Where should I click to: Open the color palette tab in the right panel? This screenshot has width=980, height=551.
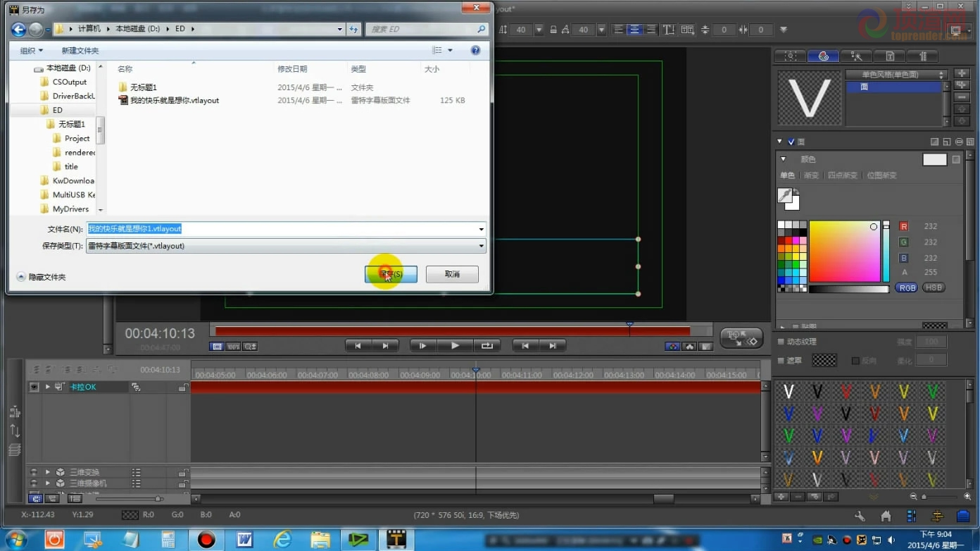click(823, 56)
